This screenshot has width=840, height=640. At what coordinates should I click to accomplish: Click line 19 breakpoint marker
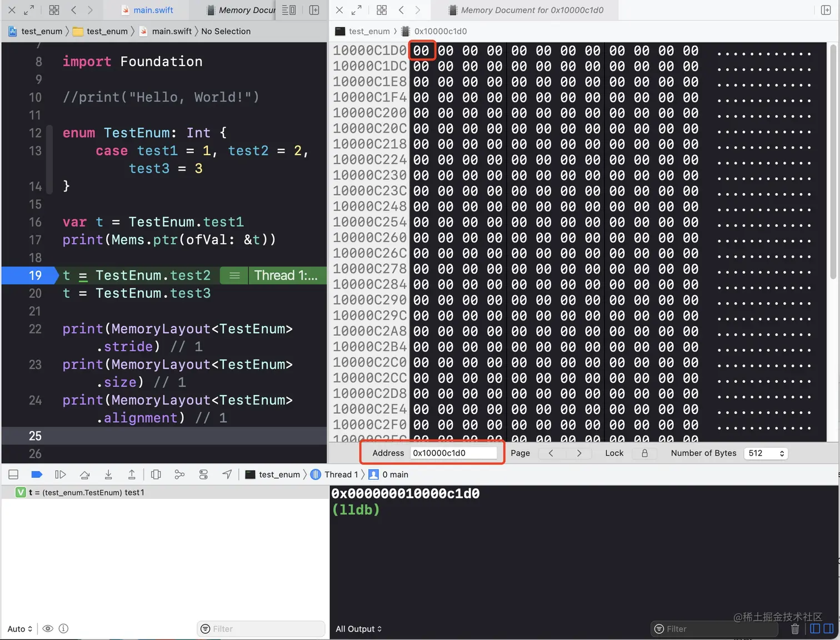(30, 276)
